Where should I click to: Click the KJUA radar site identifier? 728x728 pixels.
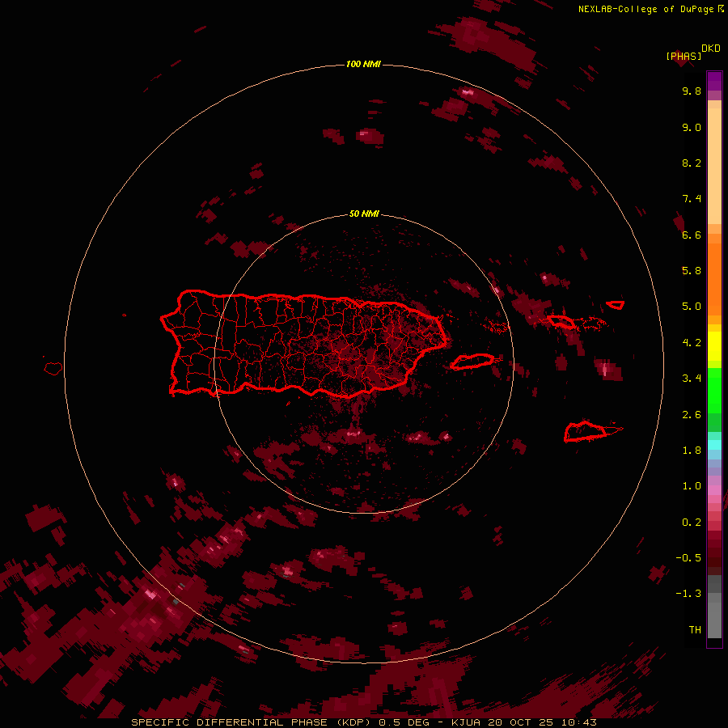point(466,722)
